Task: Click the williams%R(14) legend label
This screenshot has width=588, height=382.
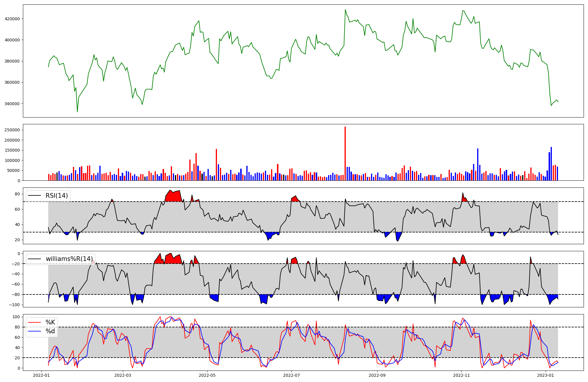Action: [x=69, y=259]
